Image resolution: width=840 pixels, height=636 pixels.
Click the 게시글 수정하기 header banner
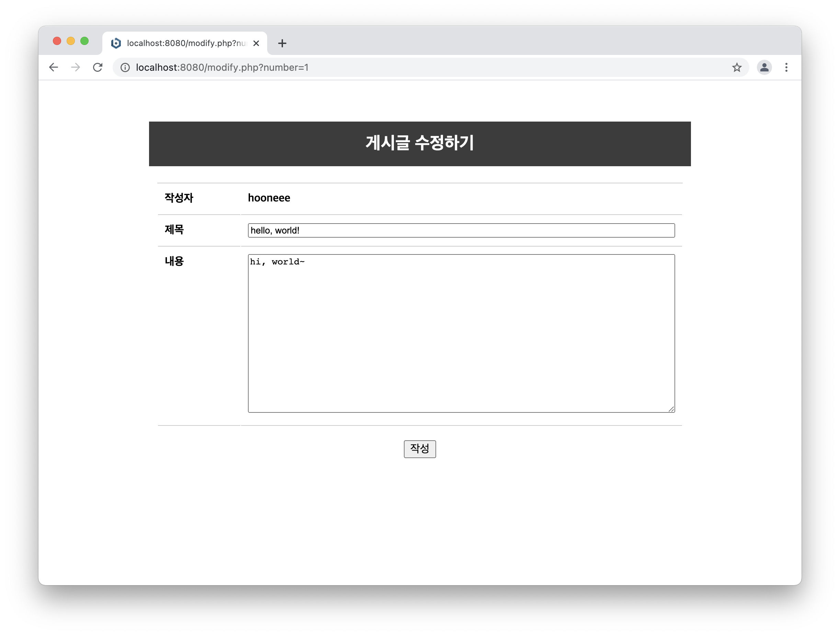pos(420,144)
